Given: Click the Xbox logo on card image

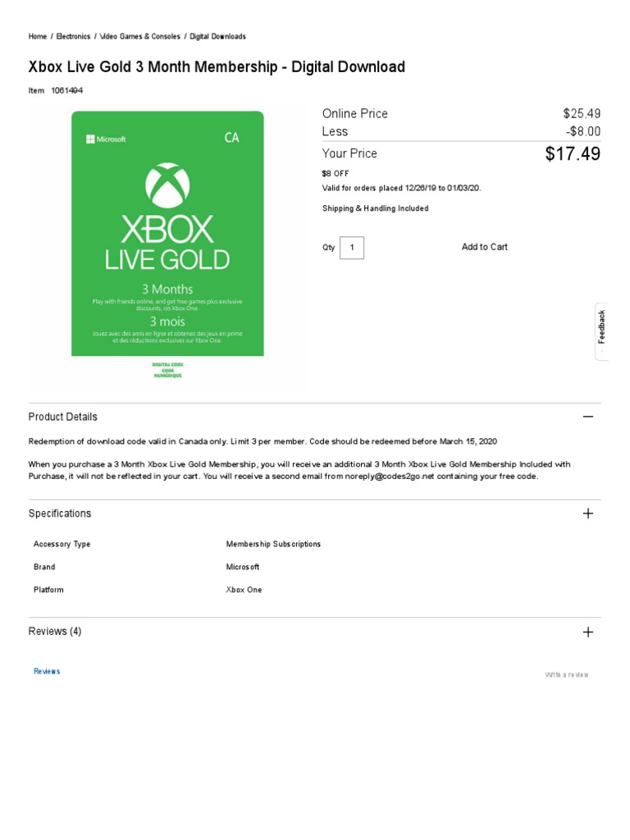Looking at the screenshot, I should pyautogui.click(x=167, y=185).
